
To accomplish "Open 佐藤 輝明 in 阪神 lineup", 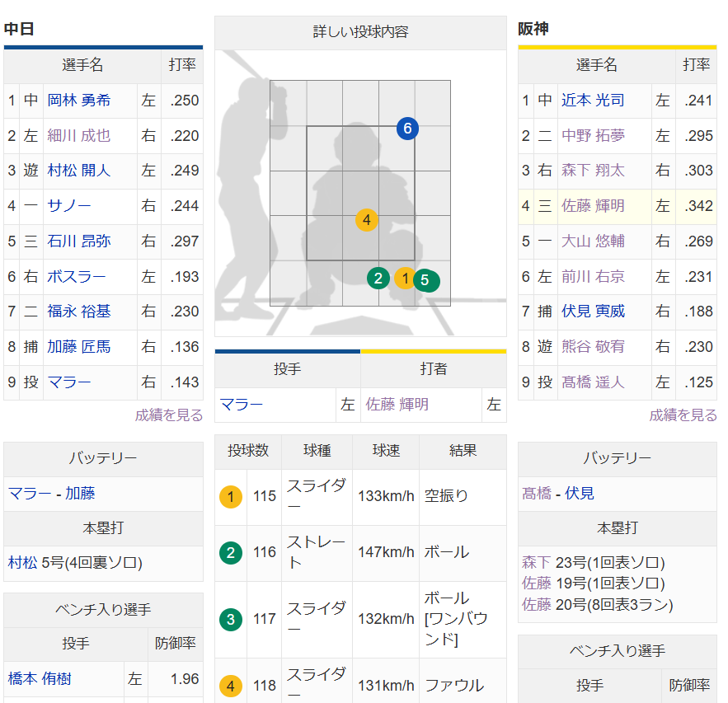I will click(593, 205).
